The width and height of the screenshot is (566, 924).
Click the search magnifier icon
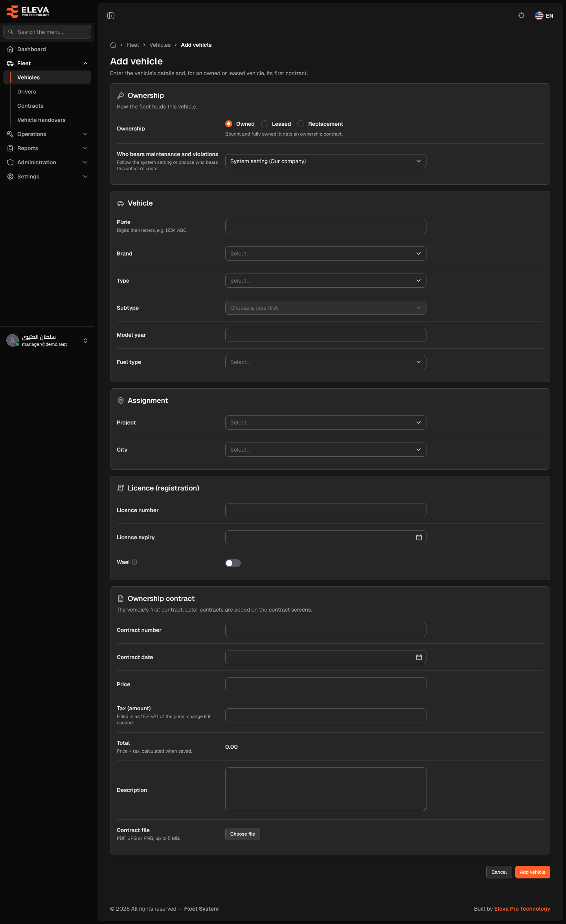(x=11, y=32)
